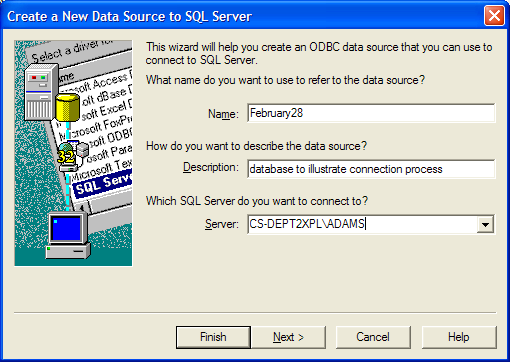Click the Description: label
This screenshot has width=510, height=362.
tap(211, 167)
